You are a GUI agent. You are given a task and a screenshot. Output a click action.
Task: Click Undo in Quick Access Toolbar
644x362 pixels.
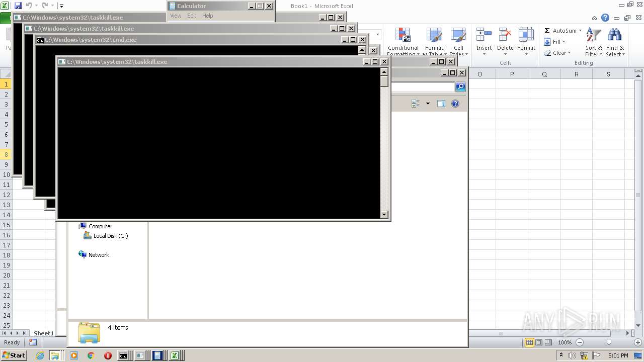tap(29, 6)
